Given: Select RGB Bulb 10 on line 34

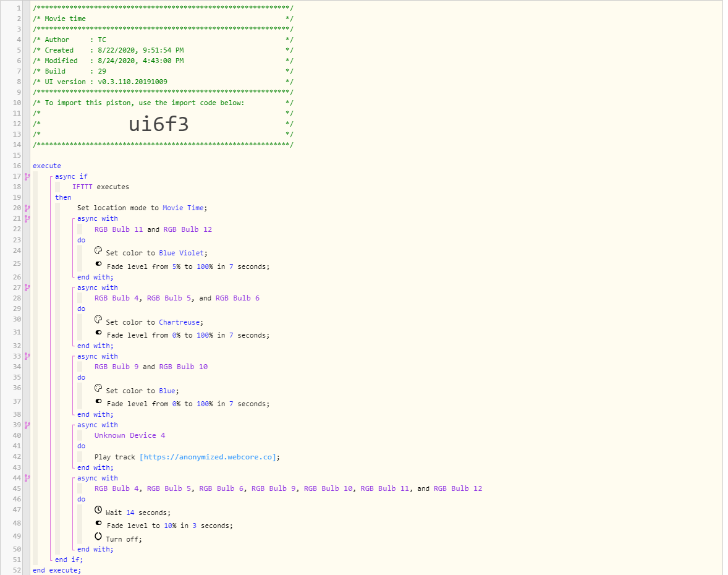Looking at the screenshot, I should pos(184,367).
